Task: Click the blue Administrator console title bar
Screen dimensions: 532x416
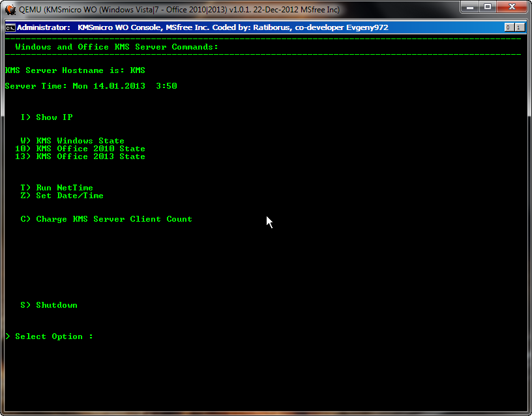Action: coord(261,28)
